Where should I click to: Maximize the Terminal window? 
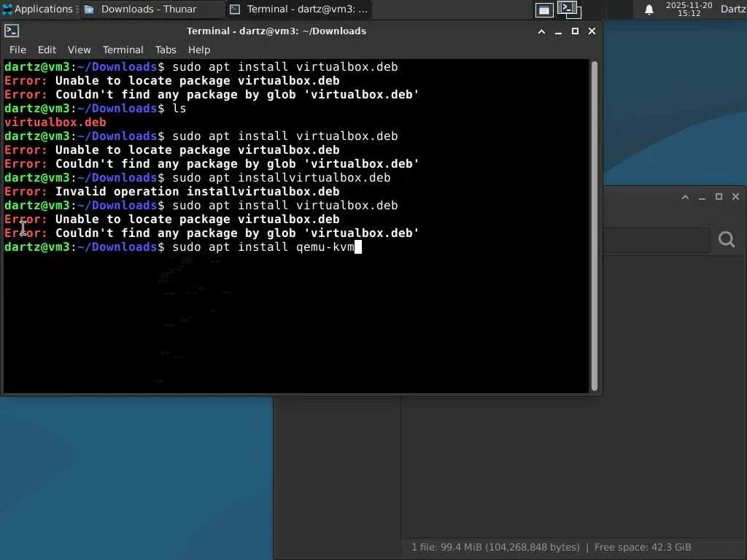(x=575, y=31)
